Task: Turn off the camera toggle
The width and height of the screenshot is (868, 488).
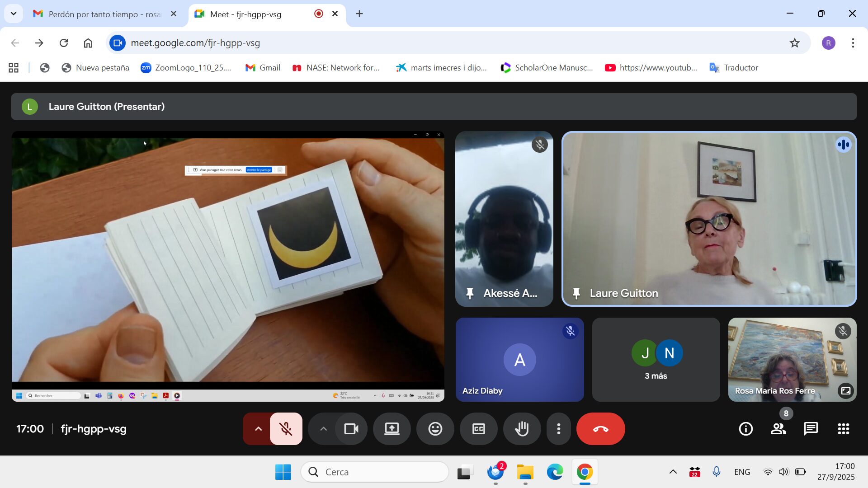Action: coord(351,429)
